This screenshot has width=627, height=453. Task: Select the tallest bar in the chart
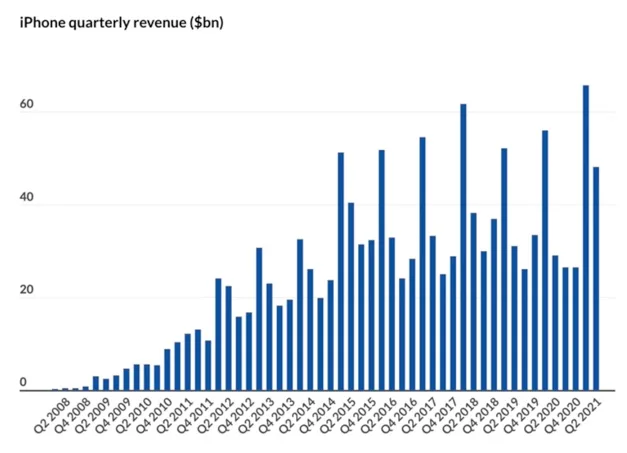586,238
